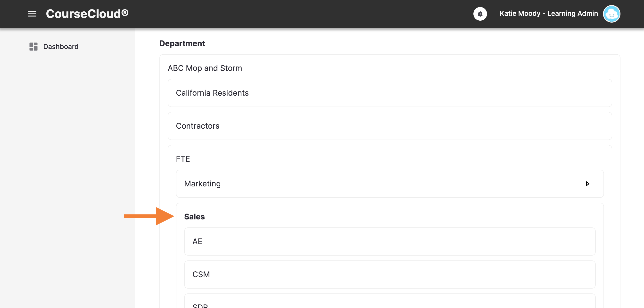Select ABC Mop and Storm root

205,68
